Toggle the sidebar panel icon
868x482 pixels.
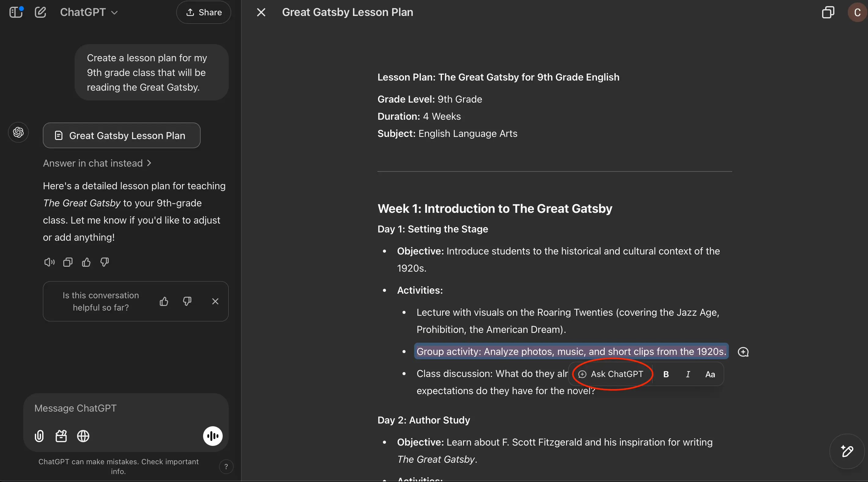(16, 13)
